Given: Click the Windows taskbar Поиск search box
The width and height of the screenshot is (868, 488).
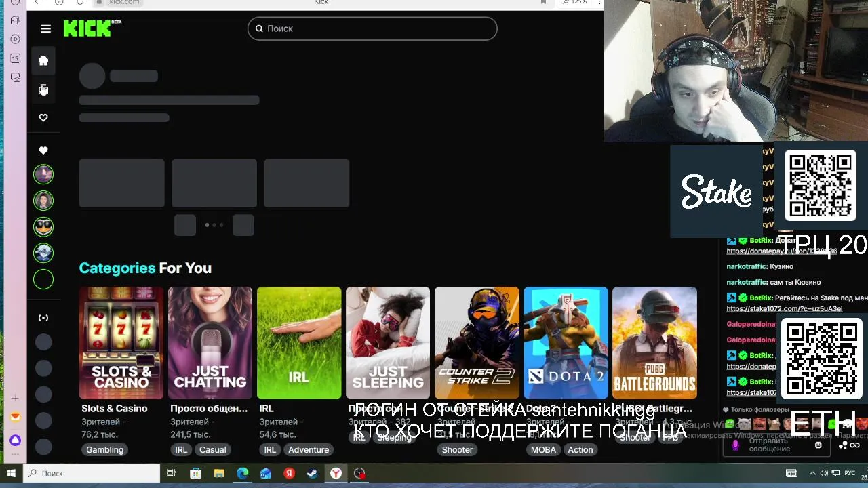Looking at the screenshot, I should 91,473.
